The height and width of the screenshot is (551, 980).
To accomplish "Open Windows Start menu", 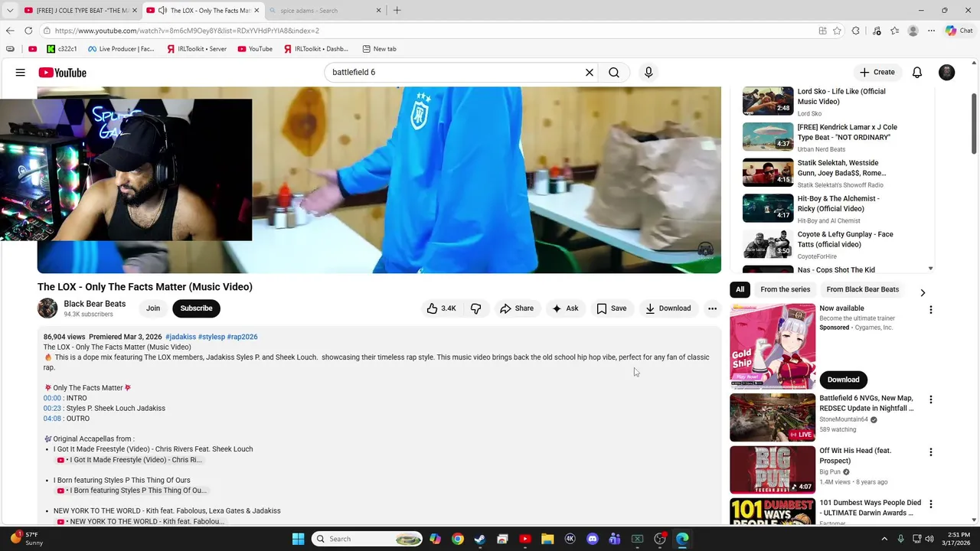I will [299, 539].
